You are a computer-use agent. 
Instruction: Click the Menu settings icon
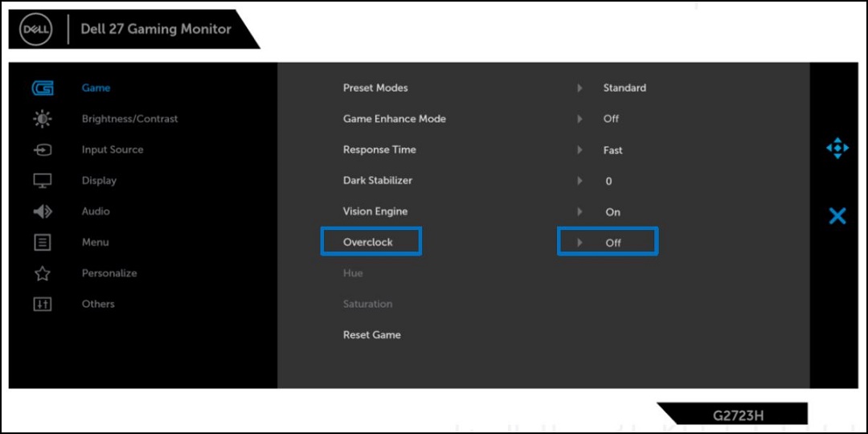[x=43, y=242]
